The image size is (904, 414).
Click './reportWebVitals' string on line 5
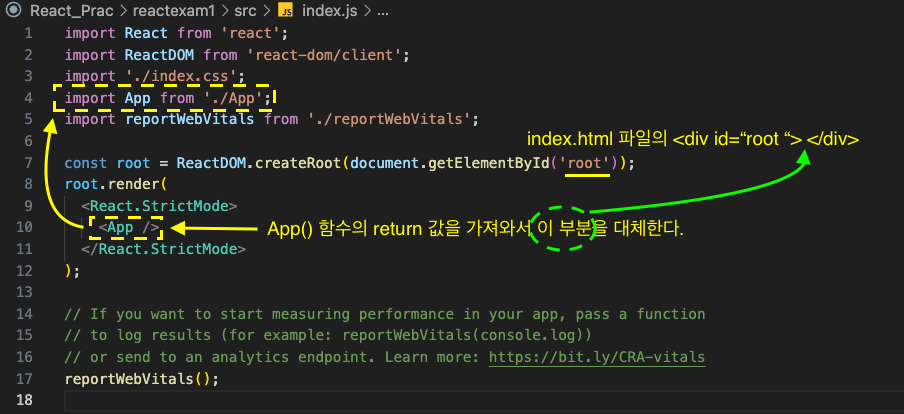pyautogui.click(x=389, y=120)
